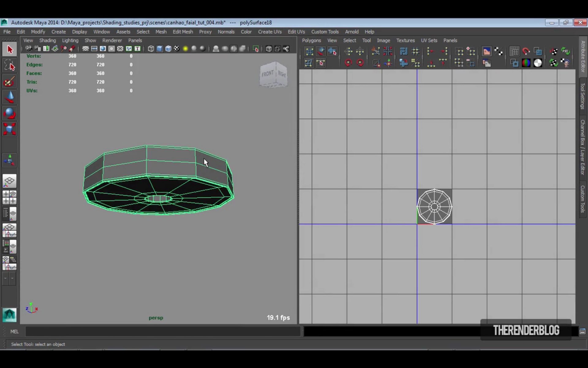588x368 pixels.
Task: Open the Polygons menu in the UV Texture Editor
Action: pos(311,40)
